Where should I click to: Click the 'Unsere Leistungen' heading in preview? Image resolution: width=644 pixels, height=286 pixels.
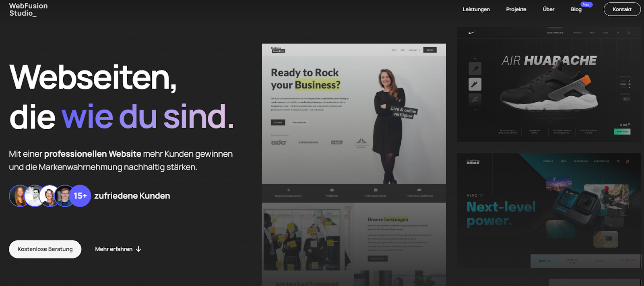pyautogui.click(x=388, y=220)
